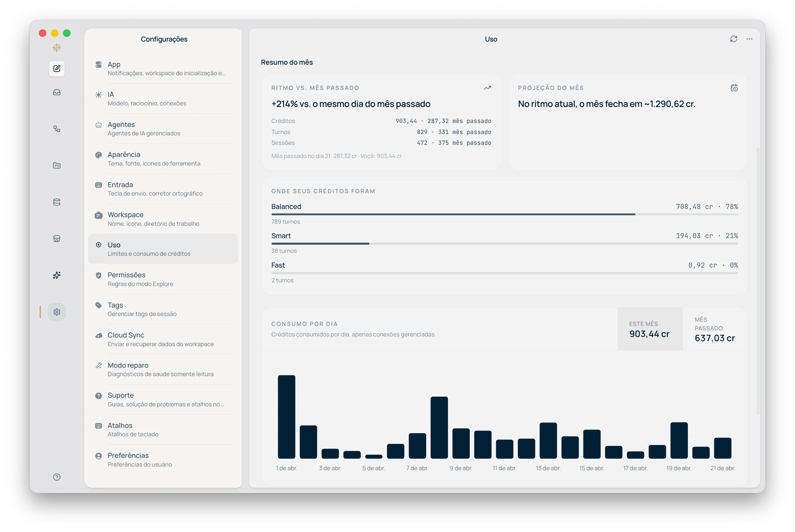Open the help question mark icon

[x=57, y=477]
